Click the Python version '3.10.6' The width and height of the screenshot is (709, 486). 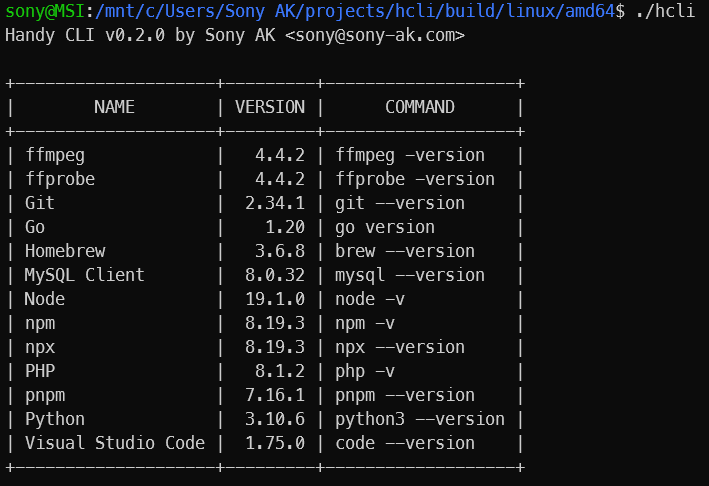tap(275, 419)
